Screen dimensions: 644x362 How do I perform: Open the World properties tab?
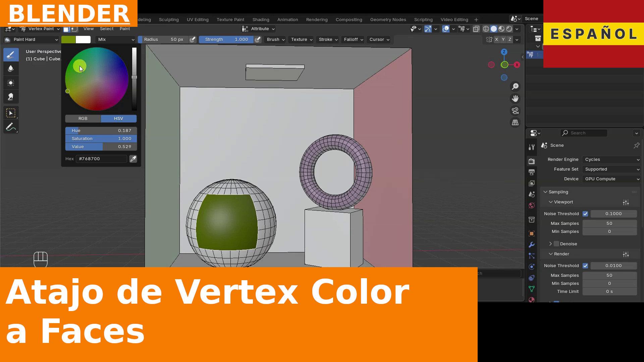532,205
